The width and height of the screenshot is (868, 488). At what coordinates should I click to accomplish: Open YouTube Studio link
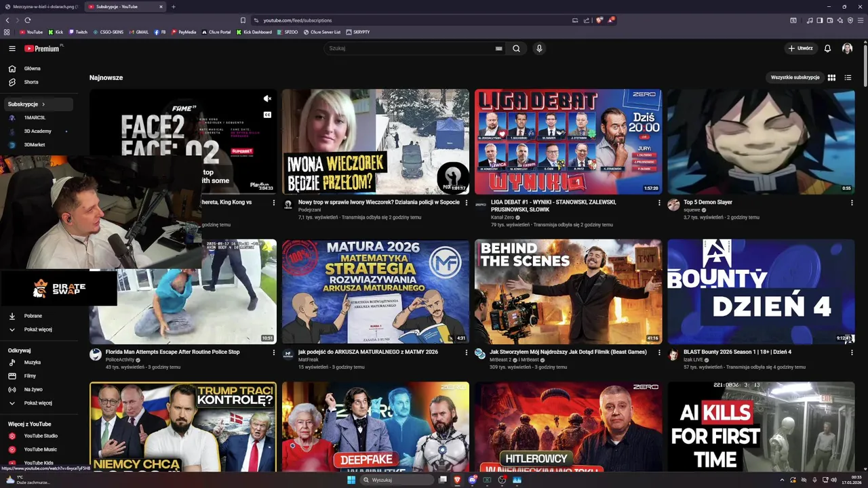38,436
